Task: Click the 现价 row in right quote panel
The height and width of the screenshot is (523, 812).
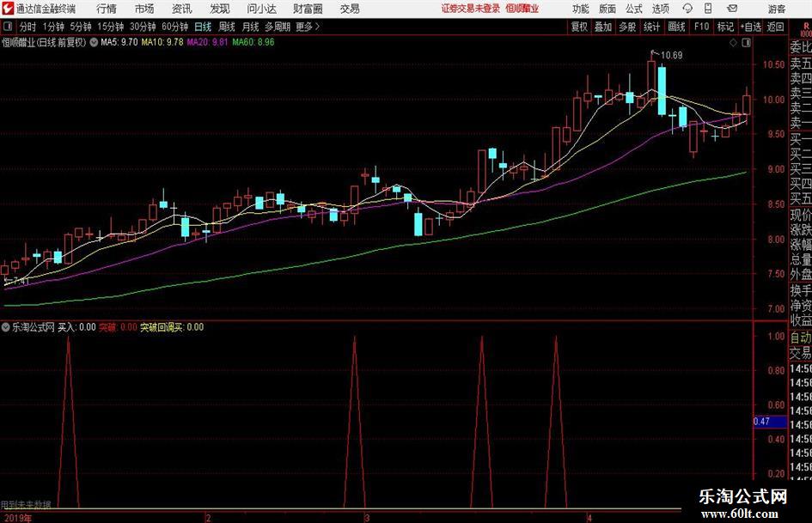Action: click(x=801, y=216)
